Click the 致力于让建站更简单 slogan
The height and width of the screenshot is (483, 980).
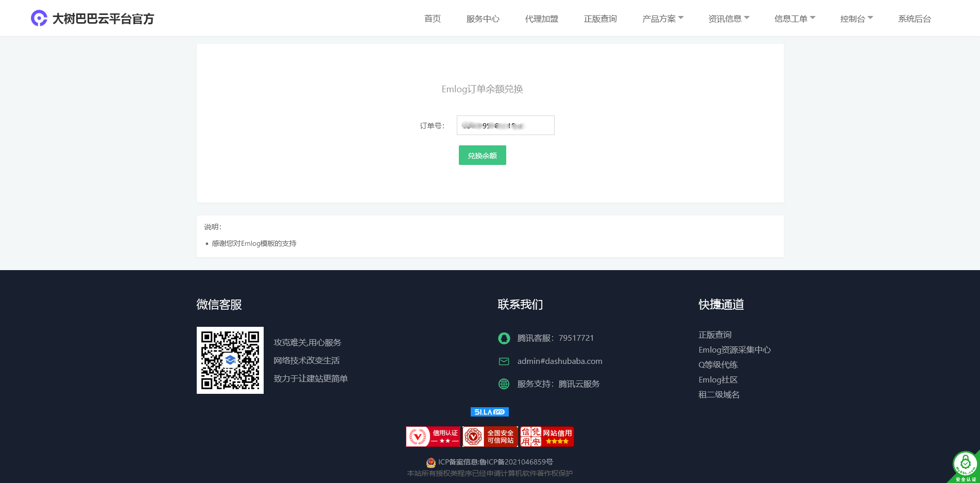point(311,379)
